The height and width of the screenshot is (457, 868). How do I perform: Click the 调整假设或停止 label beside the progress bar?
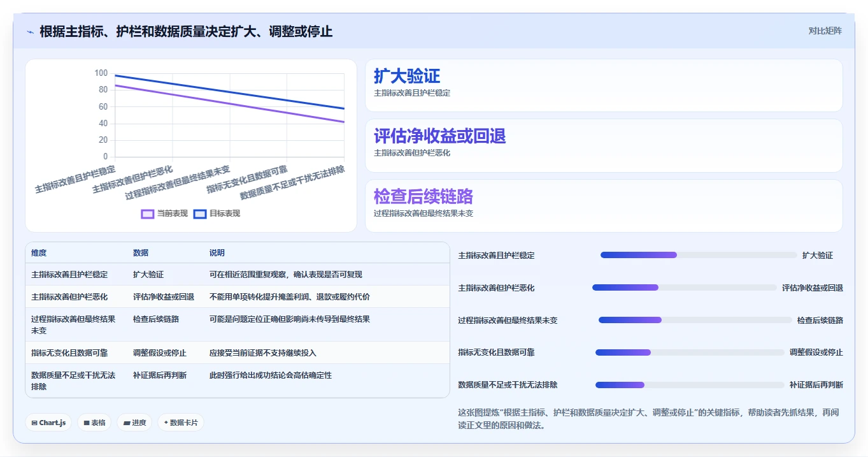click(816, 352)
